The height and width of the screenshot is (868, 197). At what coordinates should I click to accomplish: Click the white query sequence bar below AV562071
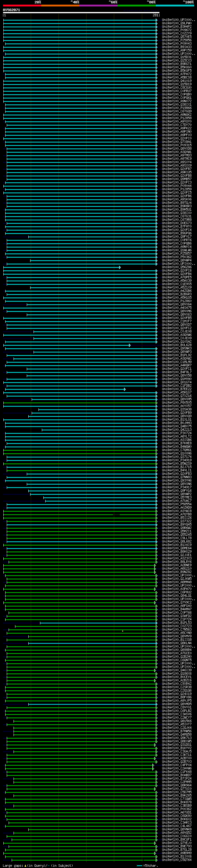(81, 13)
